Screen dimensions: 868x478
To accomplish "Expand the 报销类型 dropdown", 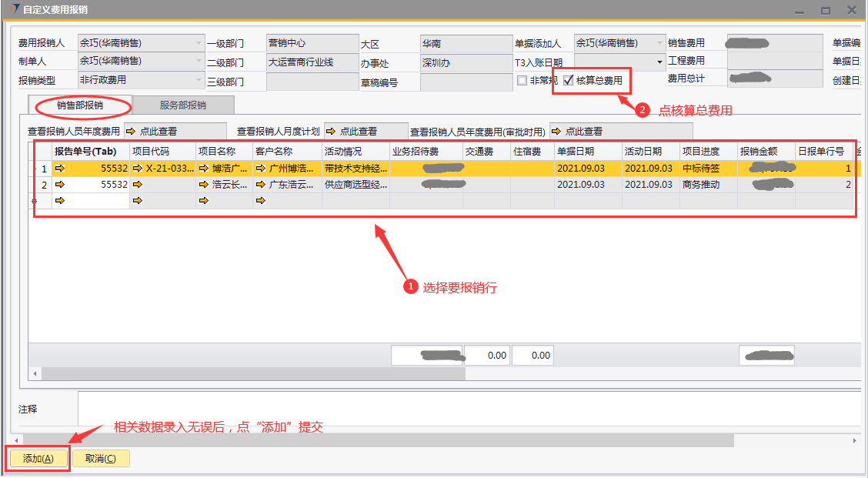I will tap(199, 80).
